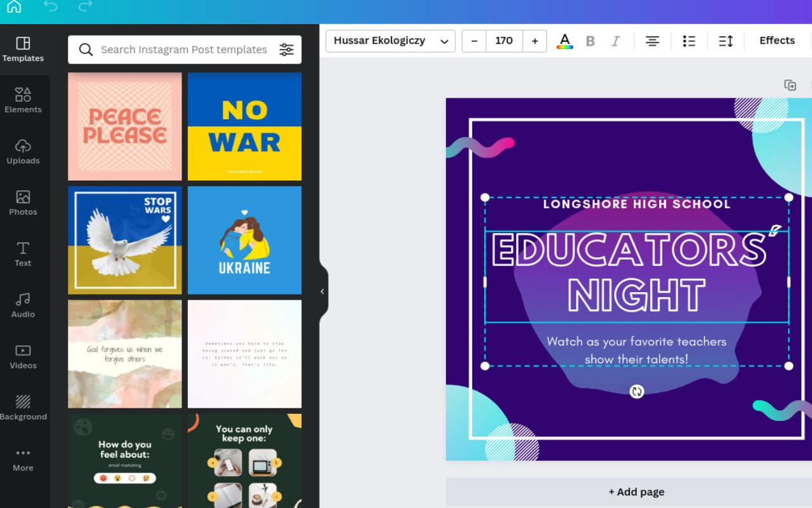This screenshot has height=508, width=812.
Task: Click the pink squiggle graphic on canvas
Action: 480,147
